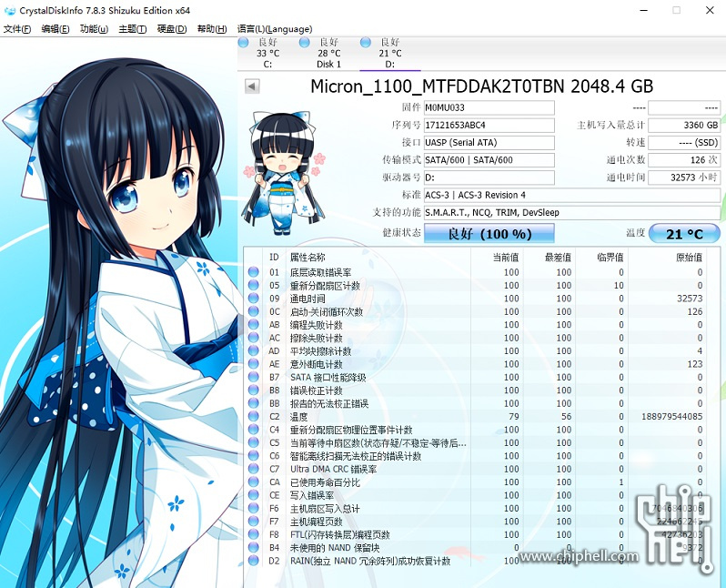Open the 帮助(H) menu
The width and height of the screenshot is (726, 588).
212,29
